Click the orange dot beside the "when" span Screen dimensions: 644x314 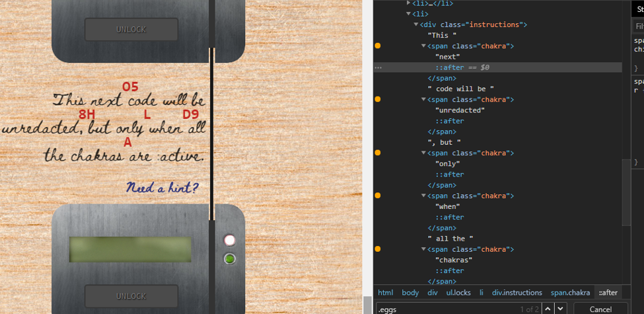tap(378, 196)
